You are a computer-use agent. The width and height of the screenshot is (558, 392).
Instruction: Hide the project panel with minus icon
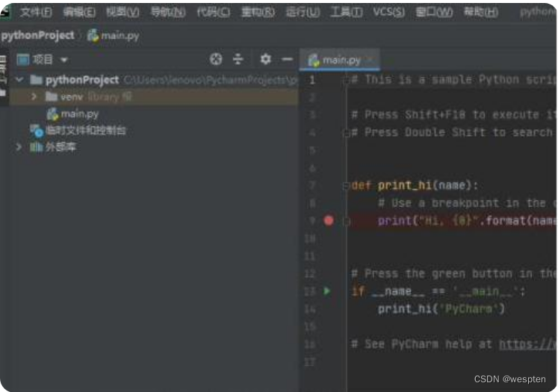(x=287, y=59)
